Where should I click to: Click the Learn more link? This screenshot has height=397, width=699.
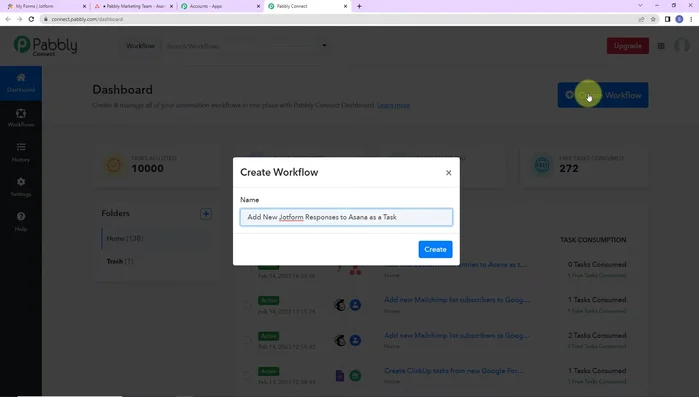(x=393, y=105)
